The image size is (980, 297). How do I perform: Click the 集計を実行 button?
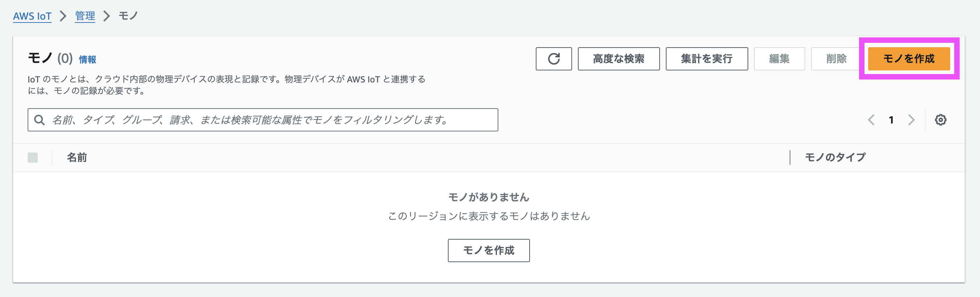point(706,58)
